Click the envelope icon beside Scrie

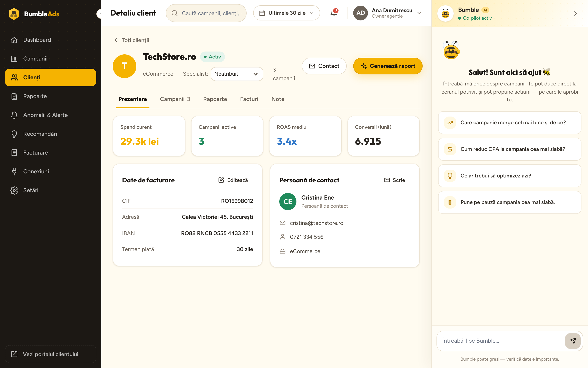click(x=387, y=180)
